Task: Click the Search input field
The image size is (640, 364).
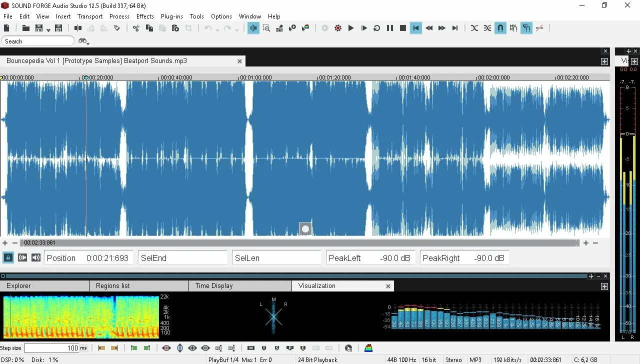Action: point(38,41)
